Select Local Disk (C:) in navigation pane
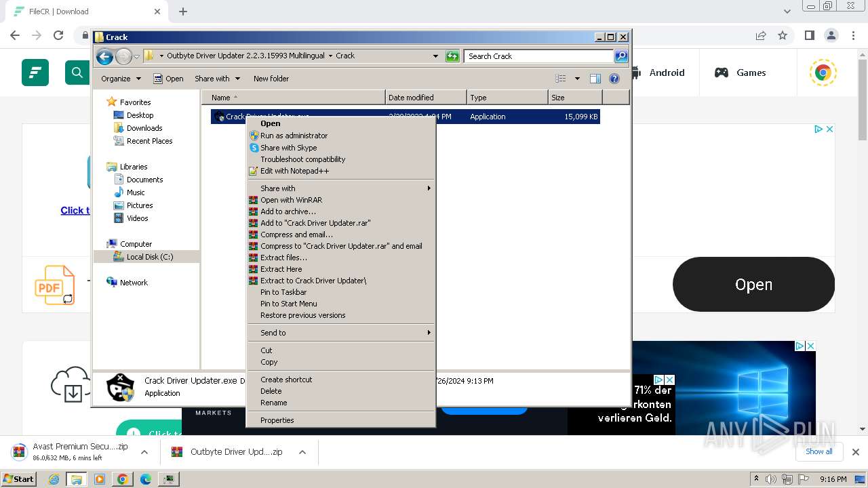 point(149,257)
